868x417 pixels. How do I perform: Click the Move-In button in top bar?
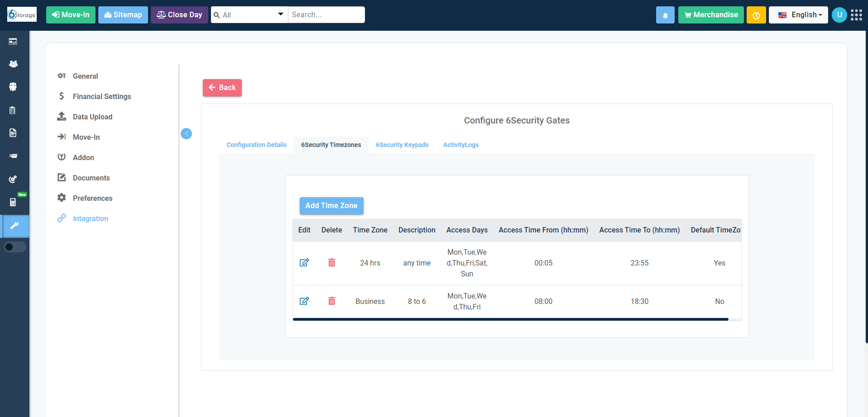pyautogui.click(x=71, y=15)
